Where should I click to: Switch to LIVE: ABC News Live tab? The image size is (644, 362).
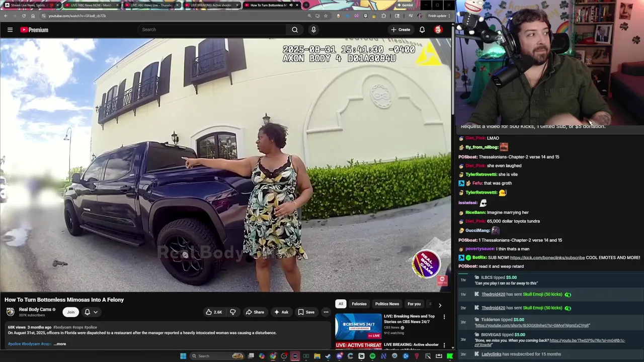pyautogui.click(x=151, y=5)
